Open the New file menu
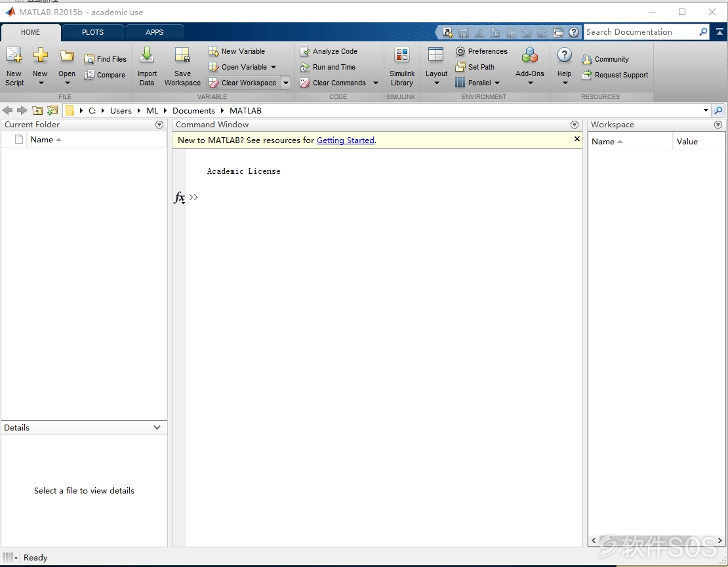This screenshot has height=567, width=728. [x=40, y=66]
